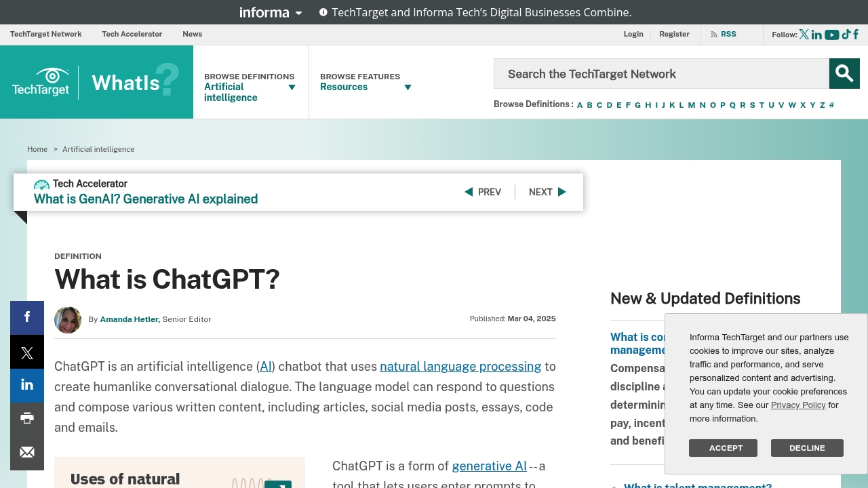Click the TechTarget eye logo
The image size is (868, 488).
[41, 82]
